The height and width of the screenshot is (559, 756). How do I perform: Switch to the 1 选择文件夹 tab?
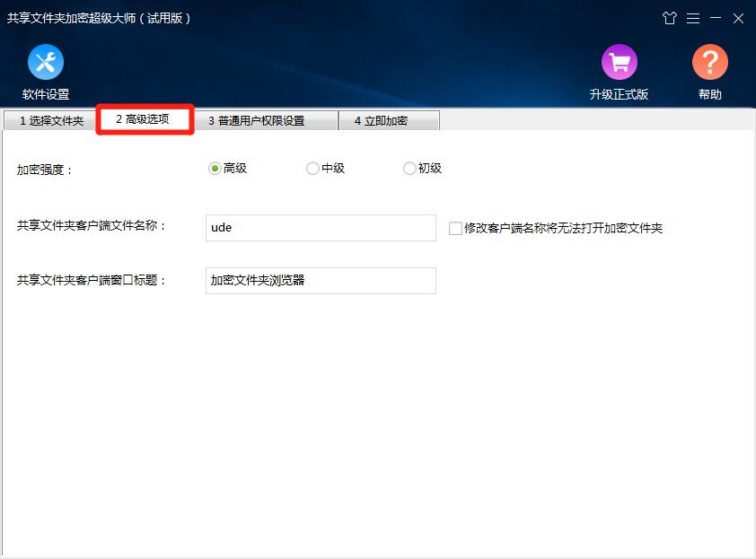pos(49,118)
